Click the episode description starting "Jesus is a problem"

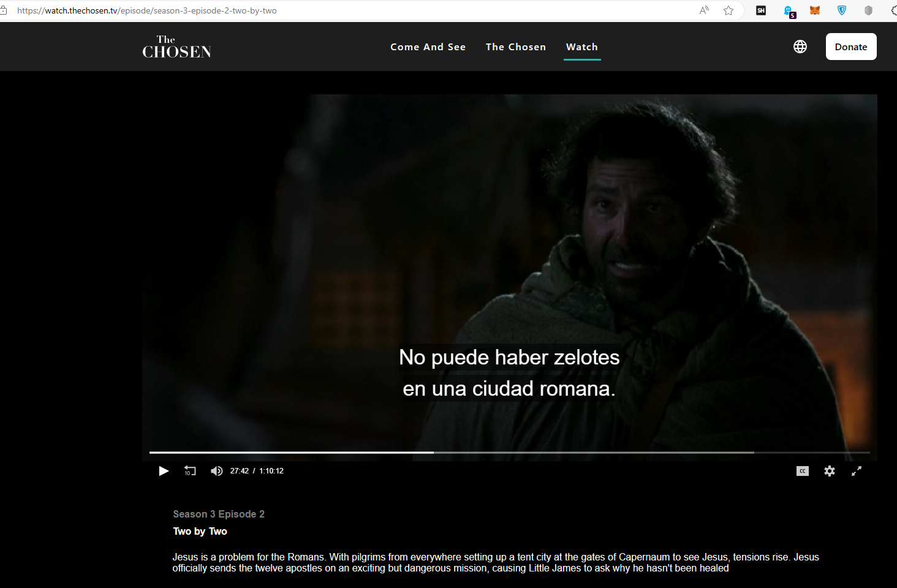(x=496, y=563)
